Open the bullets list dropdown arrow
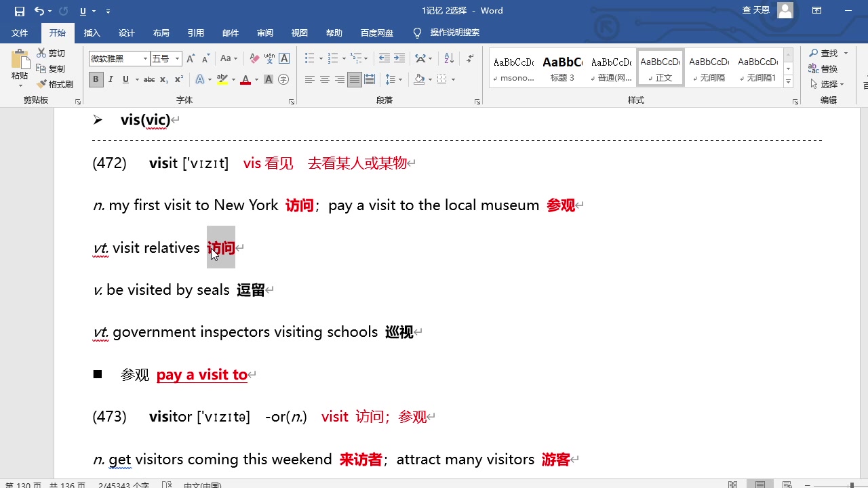The height and width of the screenshot is (488, 868). click(321, 59)
